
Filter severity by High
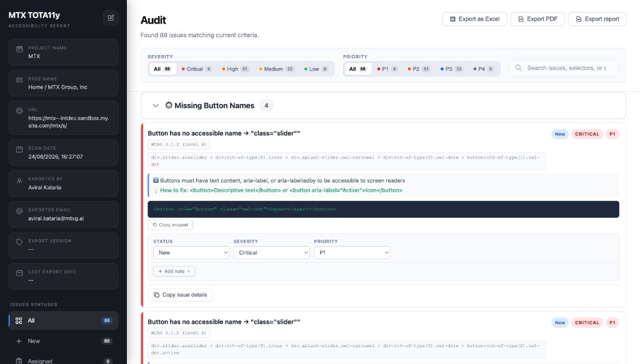pyautogui.click(x=236, y=69)
